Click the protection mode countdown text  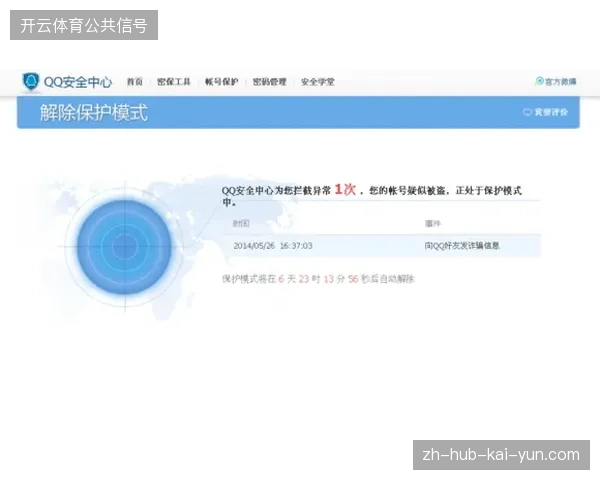click(x=318, y=279)
